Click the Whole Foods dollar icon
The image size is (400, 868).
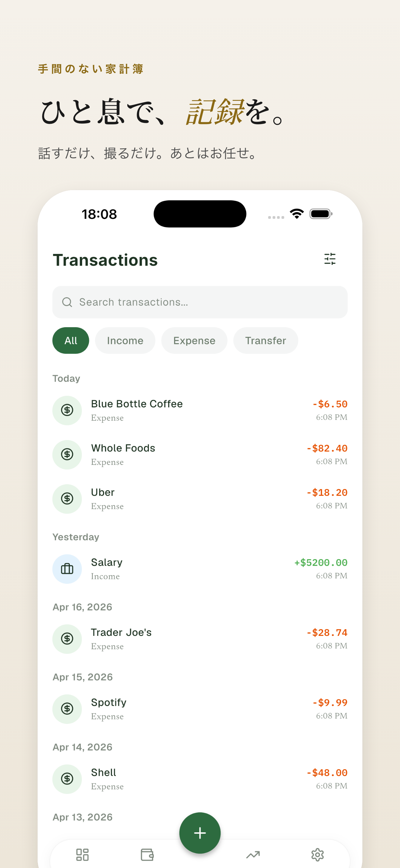coord(67,455)
